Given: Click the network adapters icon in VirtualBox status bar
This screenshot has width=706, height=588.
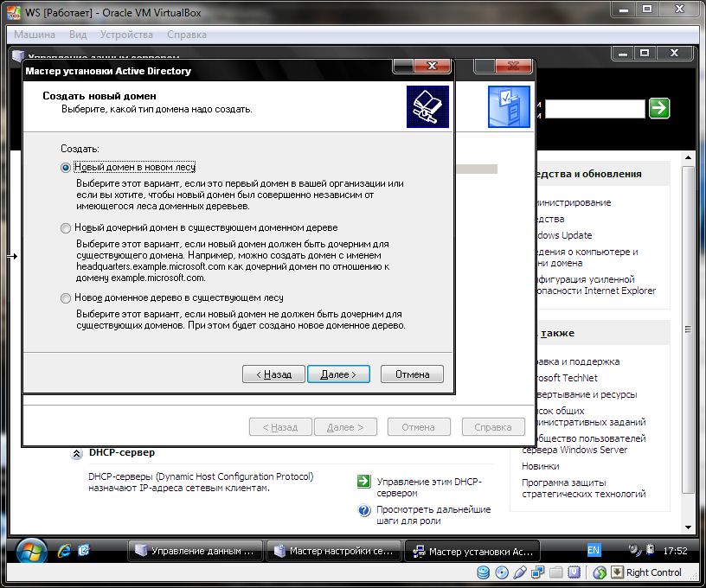Looking at the screenshot, I should (537, 572).
